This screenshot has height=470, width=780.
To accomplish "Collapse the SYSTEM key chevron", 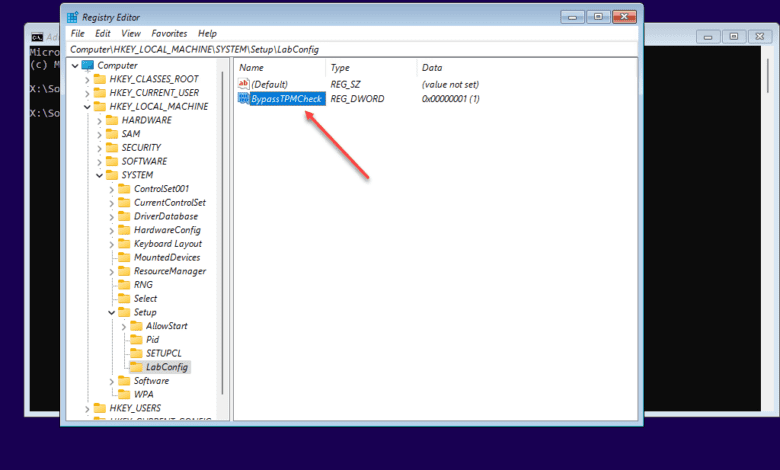I will 99,175.
